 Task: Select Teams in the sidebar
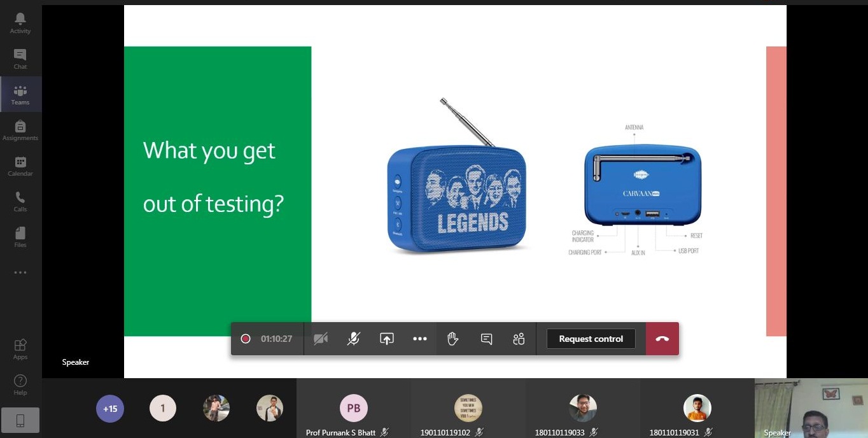[20, 94]
